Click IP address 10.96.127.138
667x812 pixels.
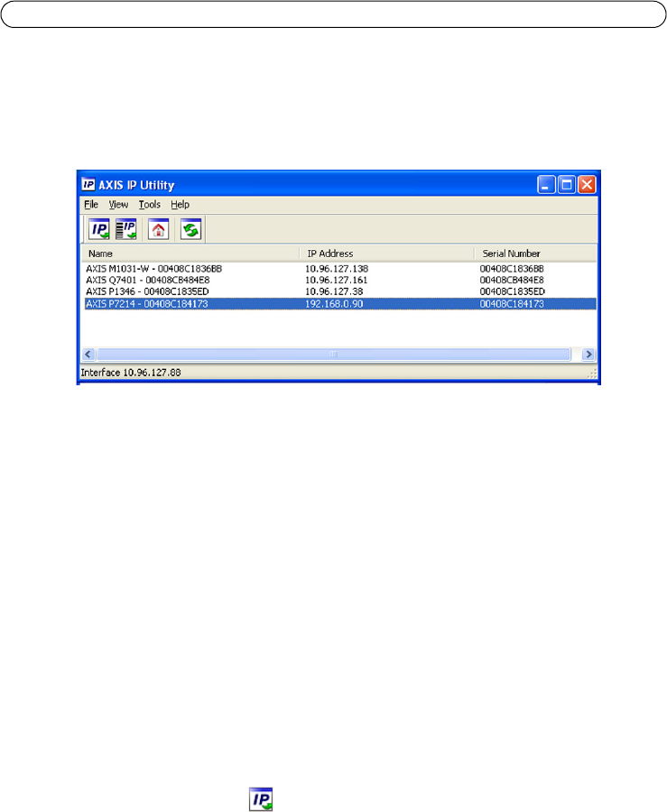point(337,269)
